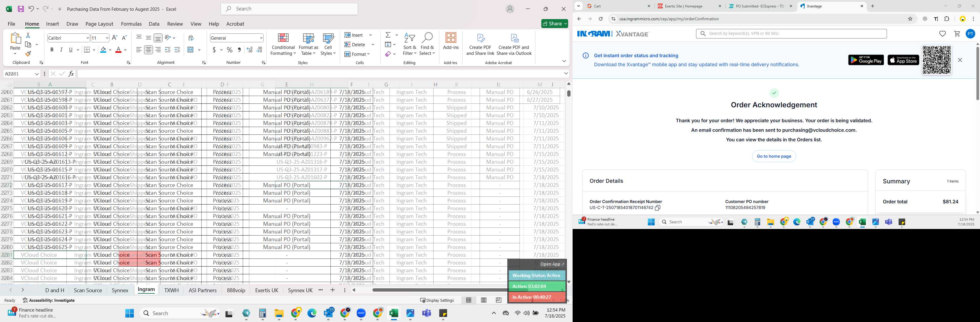The height and width of the screenshot is (322, 980).
Task: Increase font size with the larger A icon
Action: [115, 38]
